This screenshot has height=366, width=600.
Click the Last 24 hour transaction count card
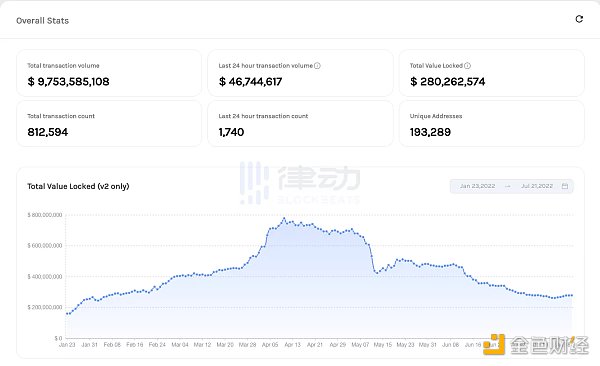click(x=300, y=124)
